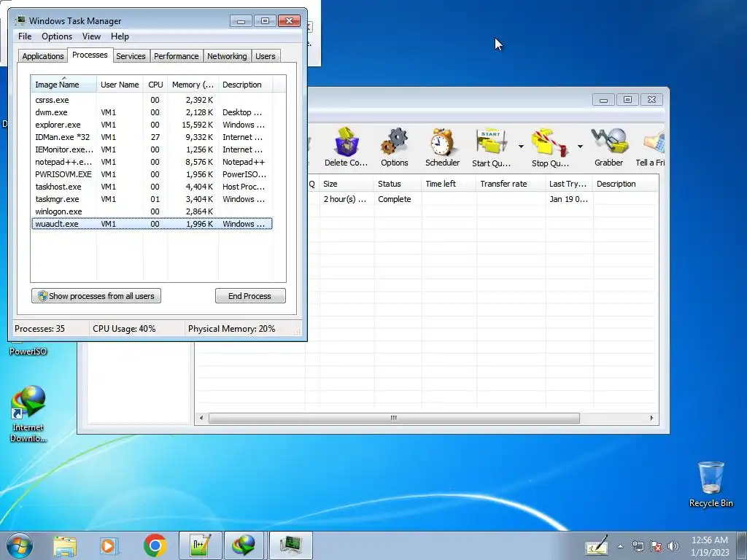Click the Delete Completed toolbar icon in IDM
The image size is (747, 560).
point(347,146)
